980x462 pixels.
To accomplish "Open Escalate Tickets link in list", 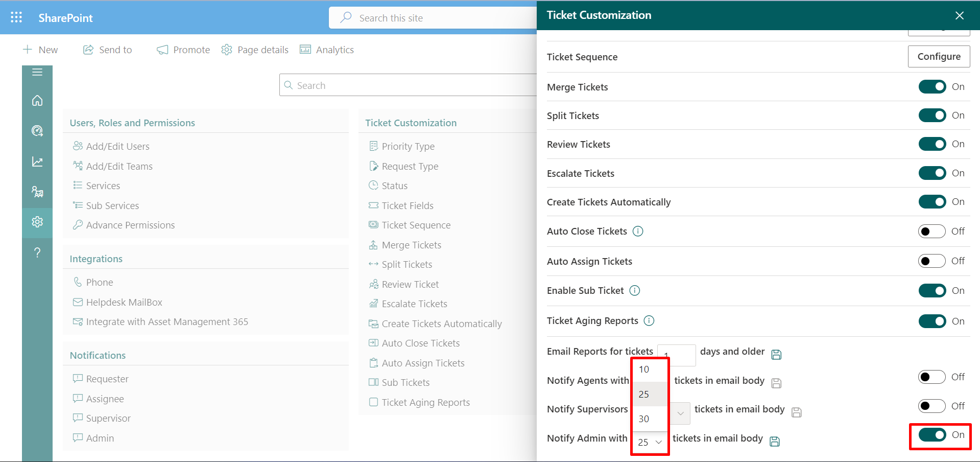I will point(408,304).
